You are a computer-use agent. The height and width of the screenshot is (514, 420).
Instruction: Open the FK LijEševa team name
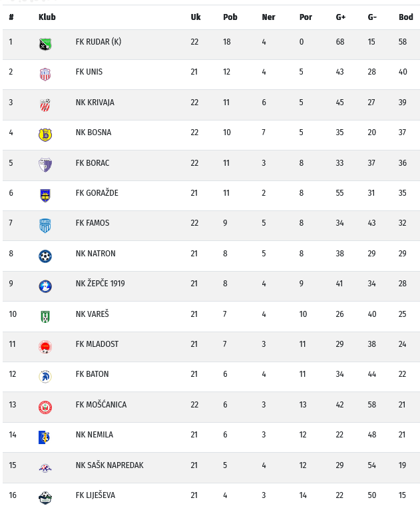pyautogui.click(x=97, y=495)
